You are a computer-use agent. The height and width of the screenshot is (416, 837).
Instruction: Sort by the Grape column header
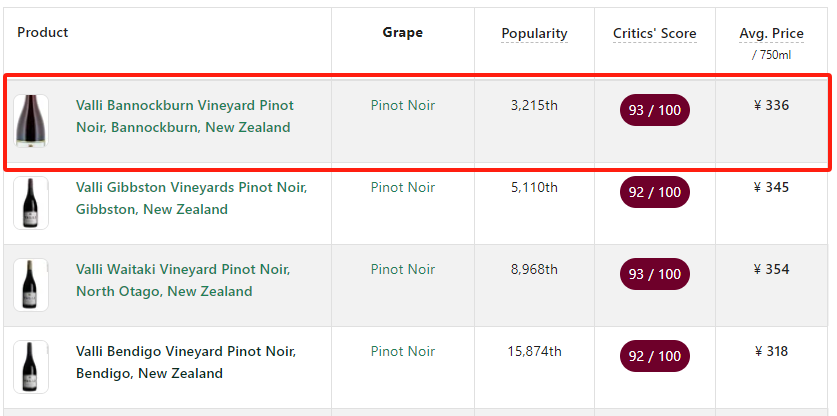click(x=402, y=33)
